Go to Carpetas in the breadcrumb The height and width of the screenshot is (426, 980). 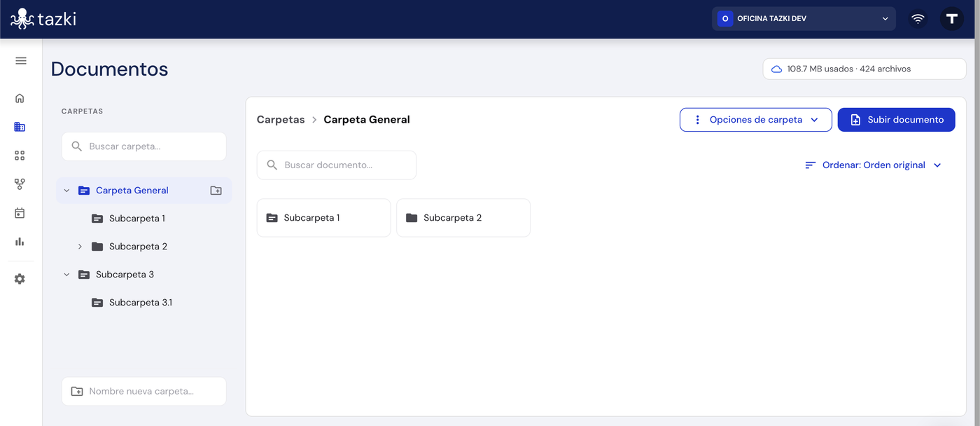pyautogui.click(x=281, y=120)
